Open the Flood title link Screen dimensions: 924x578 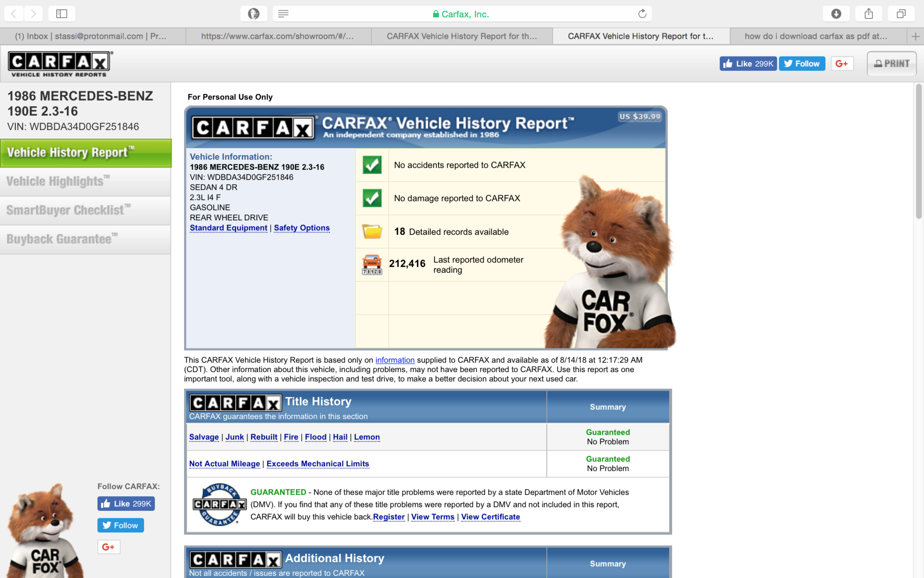click(315, 437)
